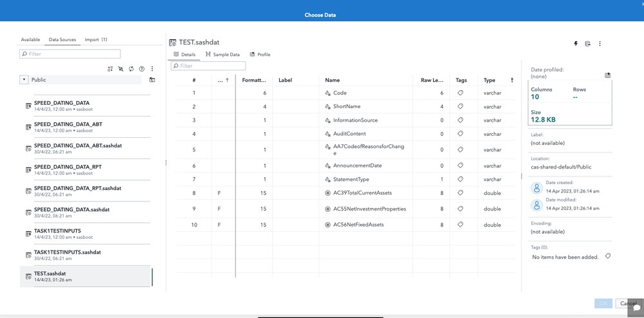The height and width of the screenshot is (318, 644).
Task: Click the tag icon in the ShortName row
Action: pos(460,106)
